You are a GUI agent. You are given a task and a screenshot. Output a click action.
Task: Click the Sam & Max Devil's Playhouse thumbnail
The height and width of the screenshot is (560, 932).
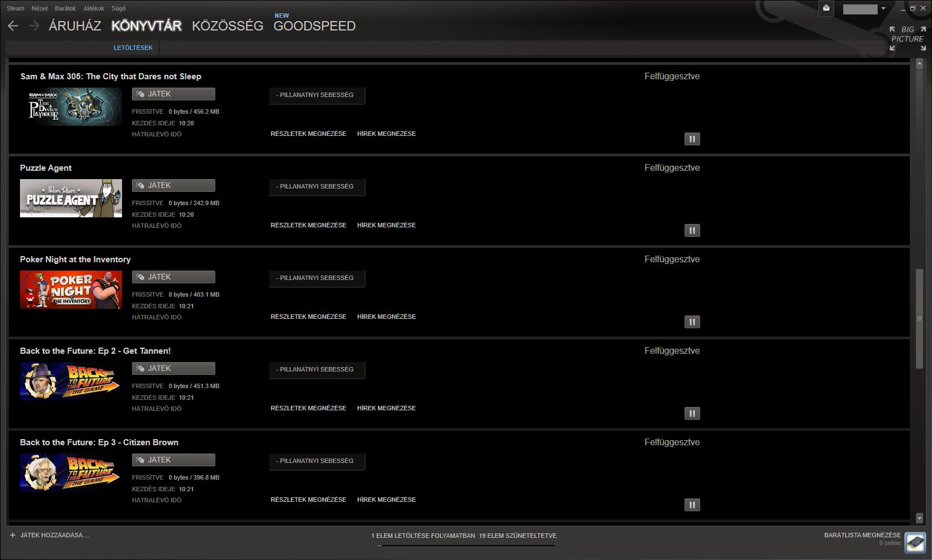(71, 106)
